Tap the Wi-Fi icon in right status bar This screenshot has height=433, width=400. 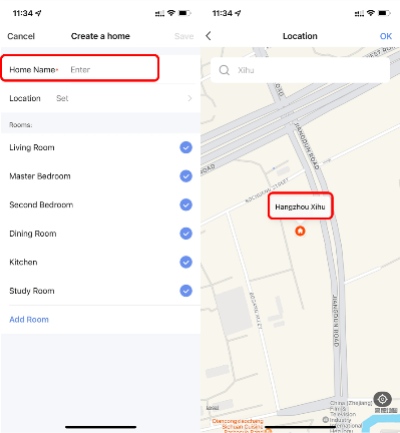pyautogui.click(x=370, y=13)
